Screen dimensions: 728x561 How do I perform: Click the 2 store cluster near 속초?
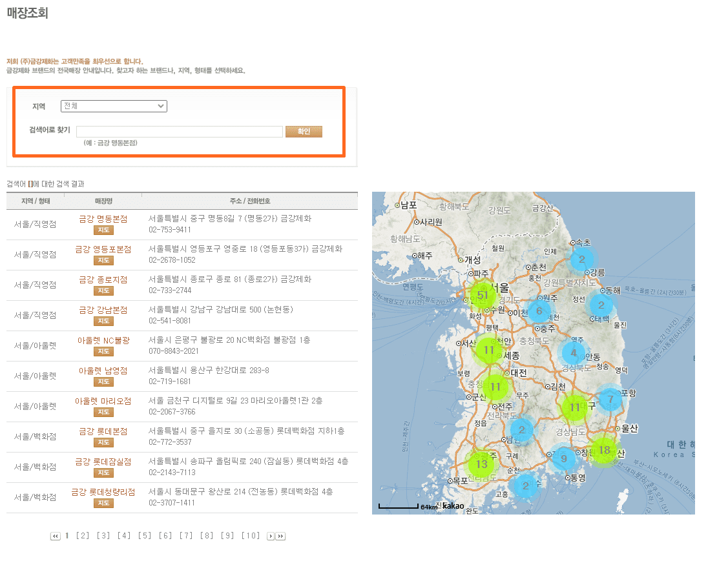point(582,260)
